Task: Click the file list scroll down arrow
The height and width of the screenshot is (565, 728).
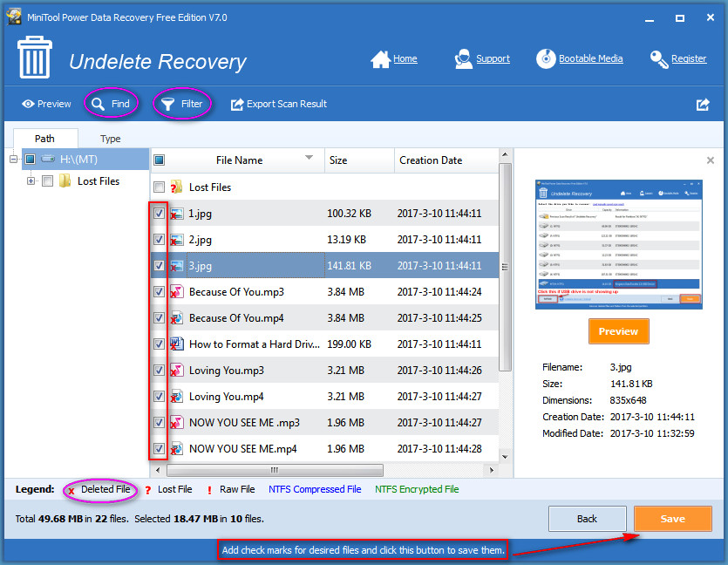Action: [x=505, y=457]
